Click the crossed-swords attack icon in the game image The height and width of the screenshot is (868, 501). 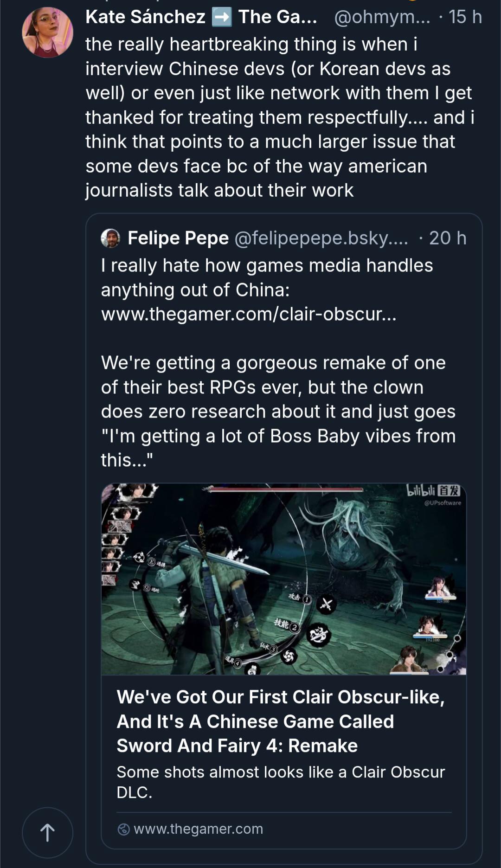pos(327,604)
